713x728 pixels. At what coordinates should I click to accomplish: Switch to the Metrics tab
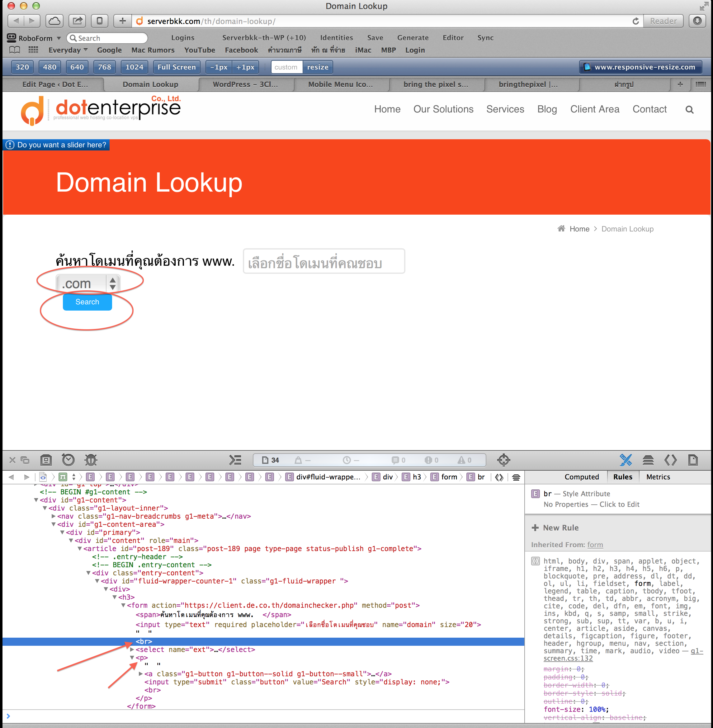tap(658, 477)
